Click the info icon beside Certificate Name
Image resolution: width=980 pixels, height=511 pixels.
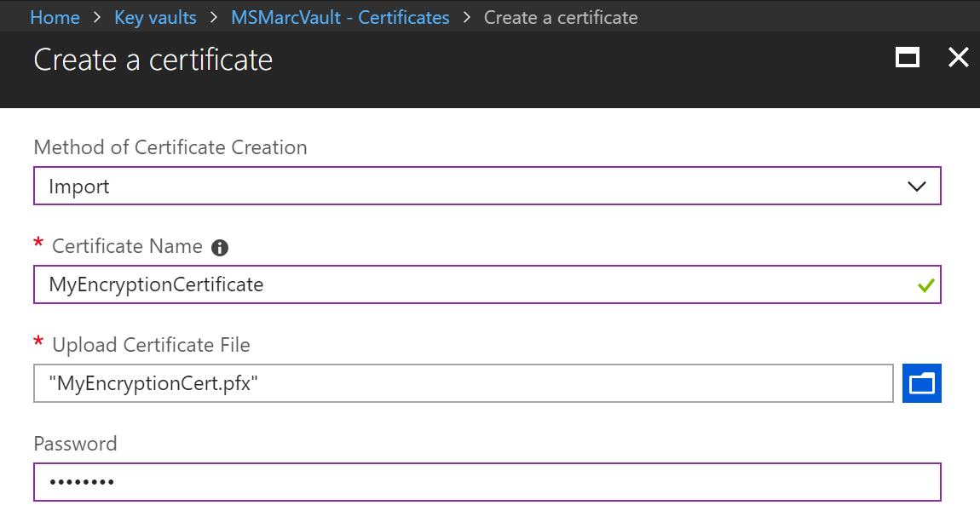[220, 247]
